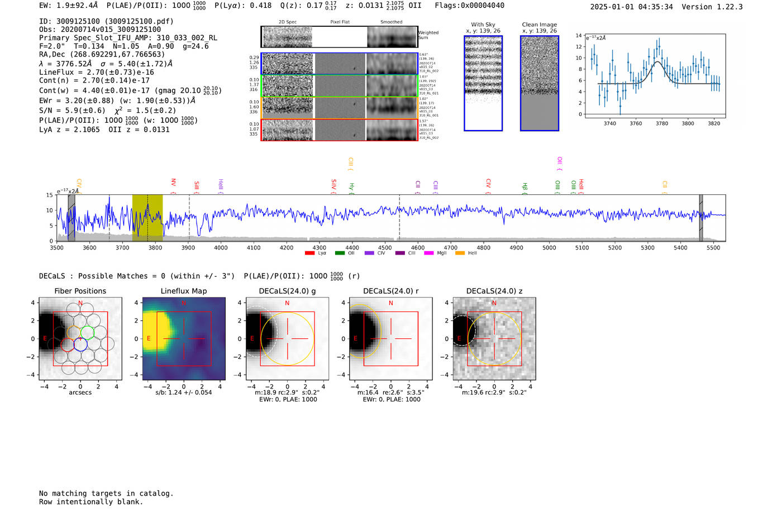Click the red Lyα legend swatch
This screenshot has width=782, height=532.
[x=309, y=253]
